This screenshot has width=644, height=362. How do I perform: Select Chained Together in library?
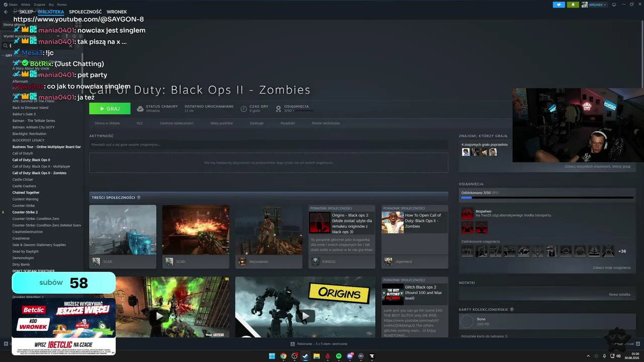tap(26, 193)
